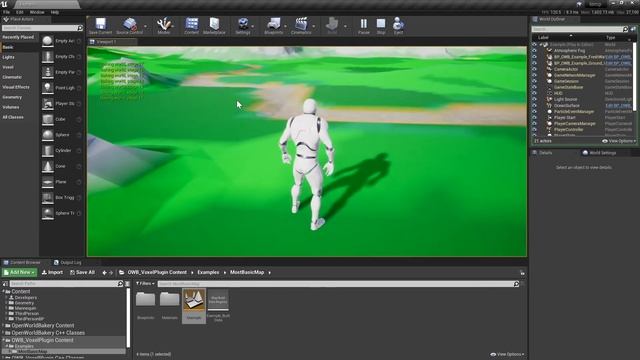Toggle visibility of HUD actor
Screen dimensions: 640x360
point(534,93)
